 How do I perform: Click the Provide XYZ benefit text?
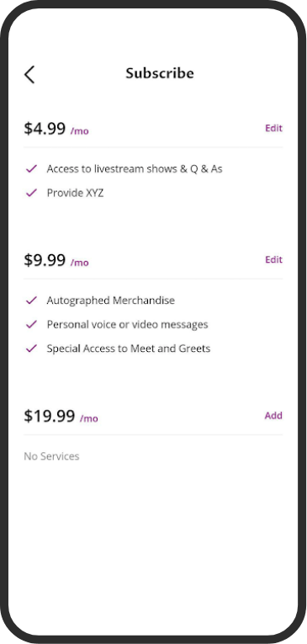[75, 193]
